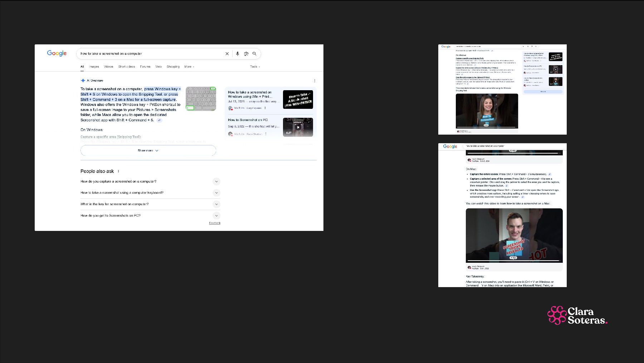Play the 'How To Screenshot' woman video

(487, 110)
